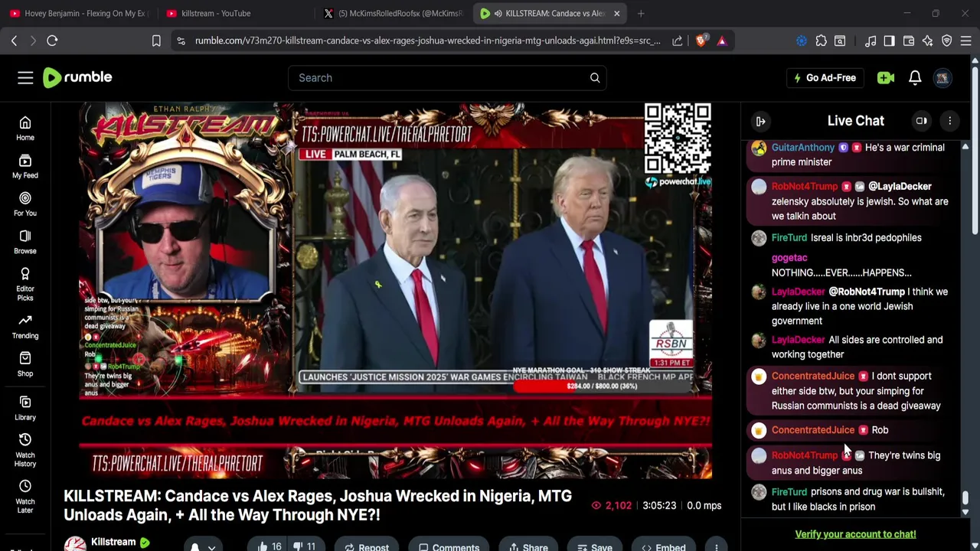Open Watch Later in the sidebar

point(25,497)
